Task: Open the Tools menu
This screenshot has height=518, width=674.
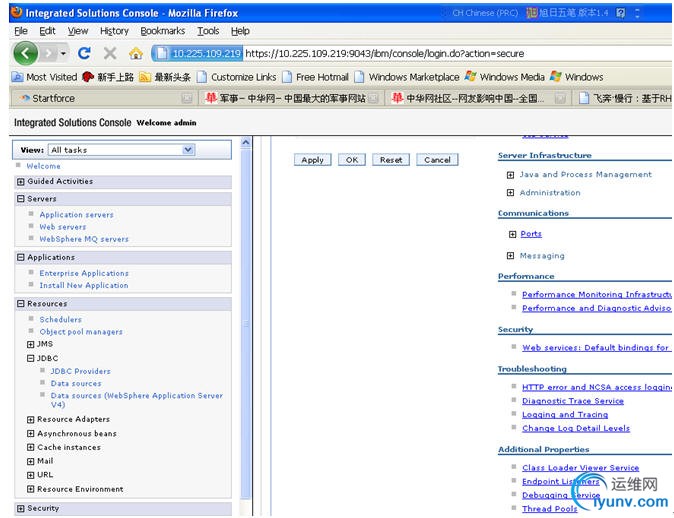Action: tap(208, 31)
